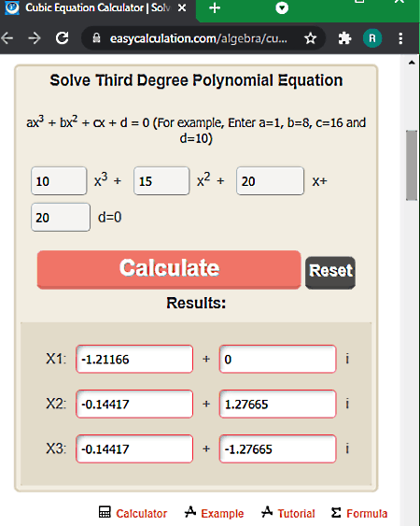Screen dimensions: 420x526
Task: Focus the x² coefficient field with 15
Action: tap(161, 181)
